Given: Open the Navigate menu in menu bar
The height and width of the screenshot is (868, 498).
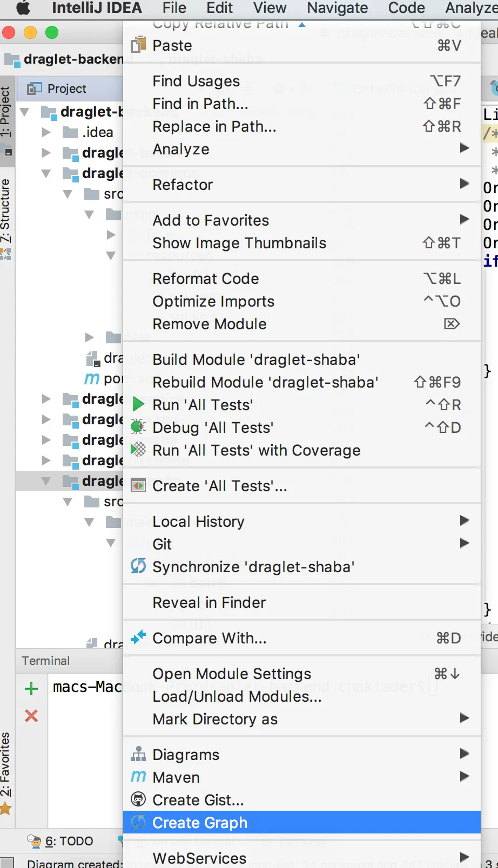Looking at the screenshot, I should tap(337, 8).
